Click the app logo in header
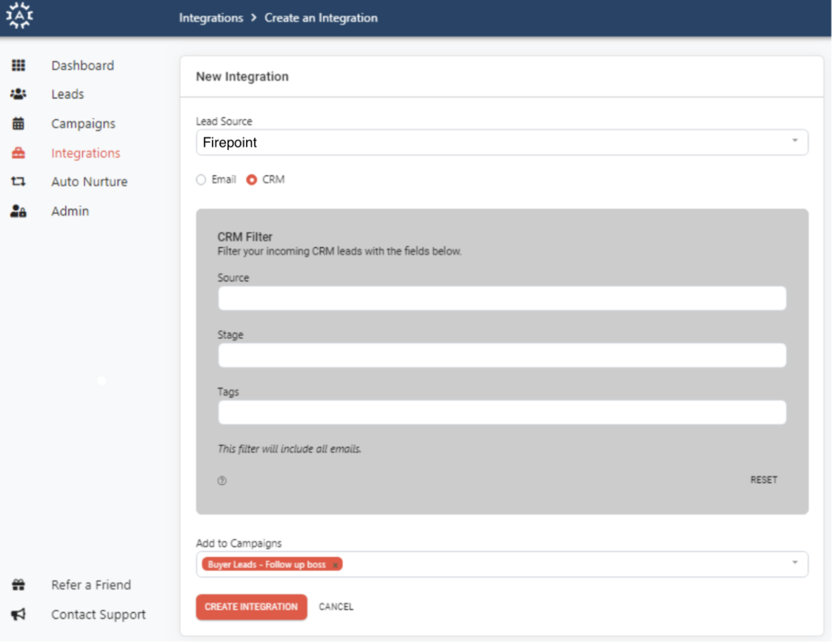 point(20,15)
